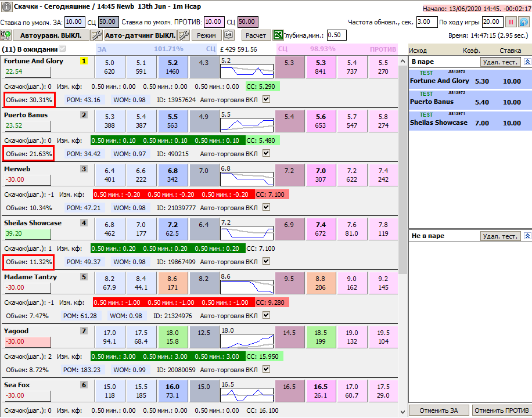This screenshot has width=532, height=418.
Task: Click saddle number 5 badge for Madame Tantzy
Action: click(x=84, y=277)
